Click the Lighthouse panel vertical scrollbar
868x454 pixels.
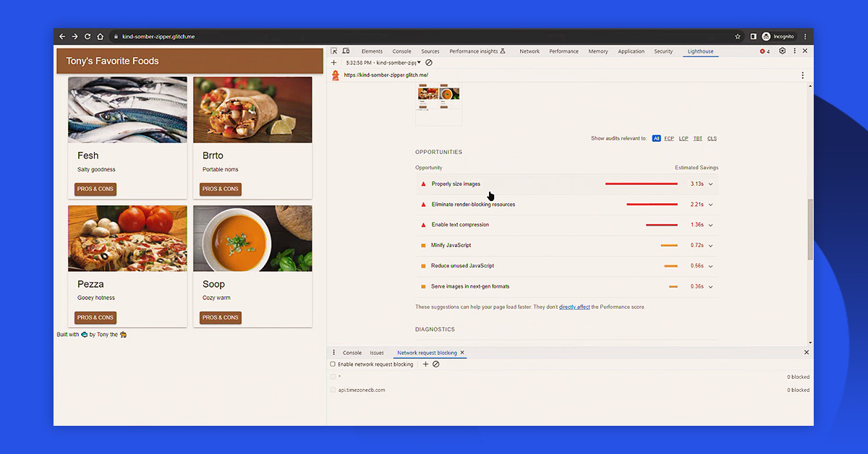click(x=810, y=231)
